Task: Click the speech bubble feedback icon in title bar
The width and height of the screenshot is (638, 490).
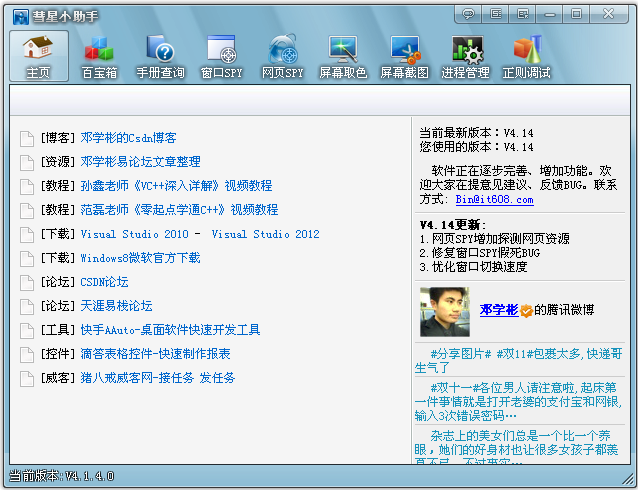Action: click(x=468, y=14)
